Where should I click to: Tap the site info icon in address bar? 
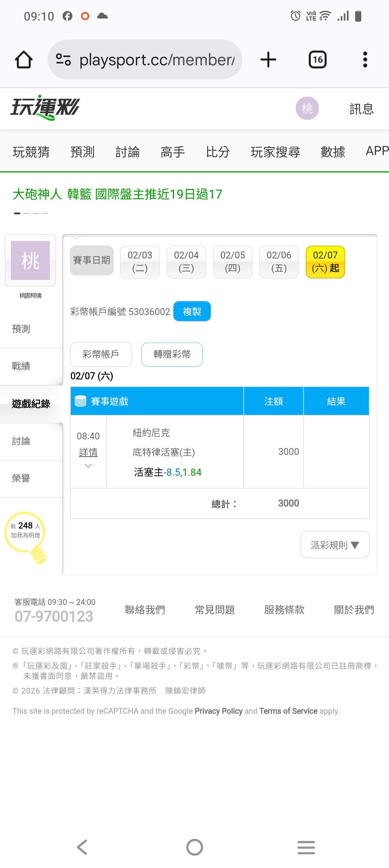(63, 59)
